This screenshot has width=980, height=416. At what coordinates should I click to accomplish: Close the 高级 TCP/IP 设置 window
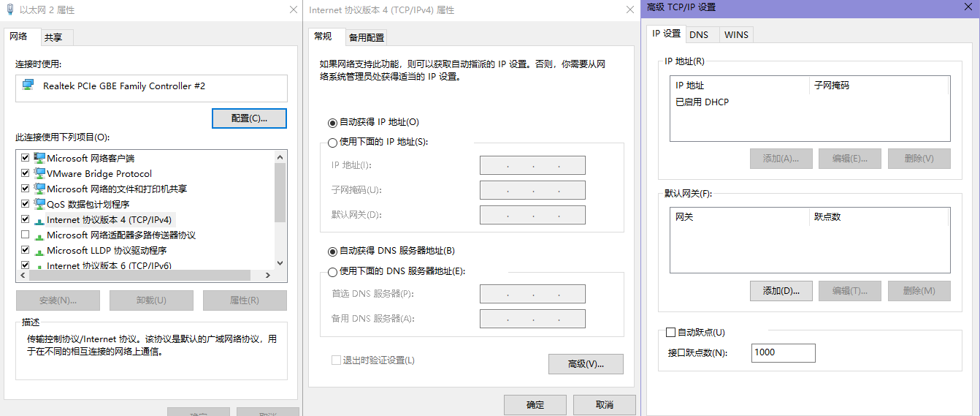968,7
